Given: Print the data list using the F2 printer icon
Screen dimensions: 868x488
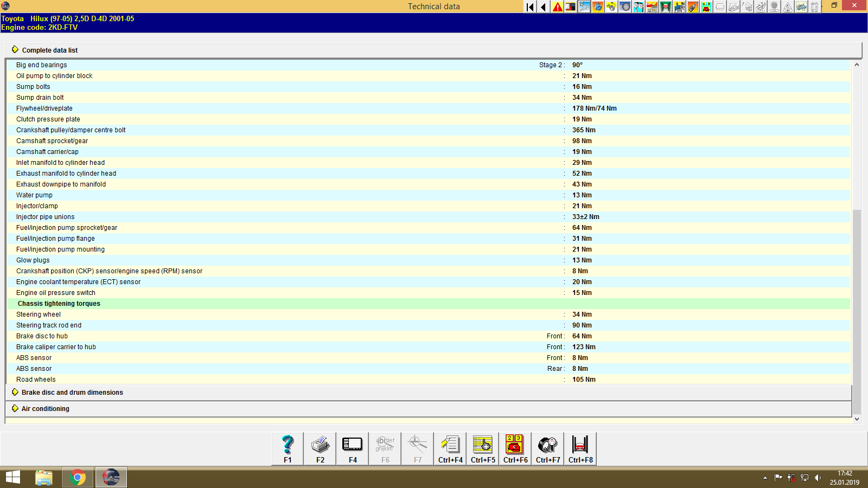Looking at the screenshot, I should (320, 448).
